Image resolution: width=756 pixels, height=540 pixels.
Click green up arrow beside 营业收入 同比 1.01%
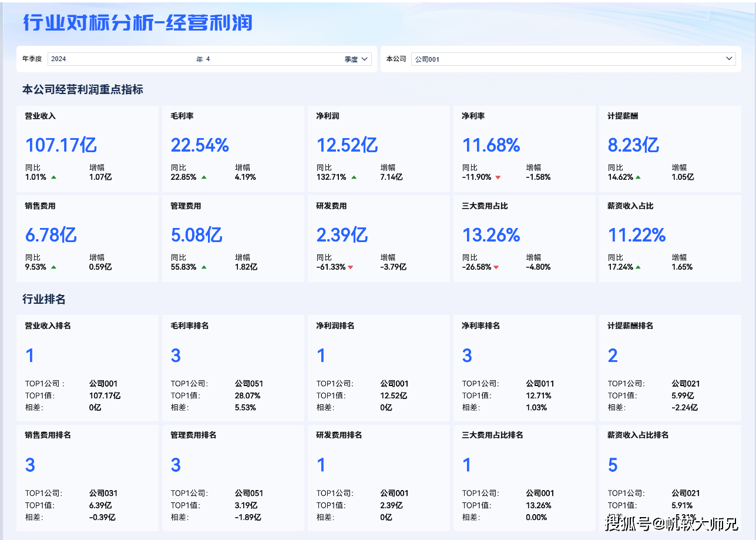[54, 177]
